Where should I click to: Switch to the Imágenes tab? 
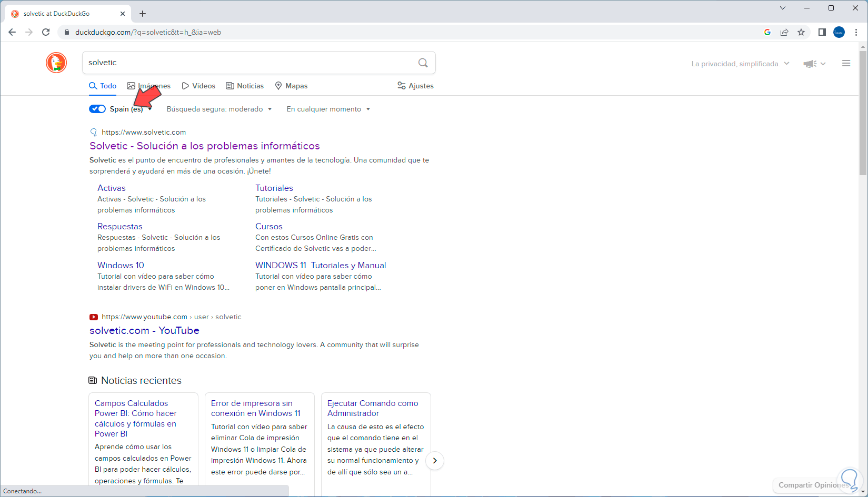tap(149, 86)
